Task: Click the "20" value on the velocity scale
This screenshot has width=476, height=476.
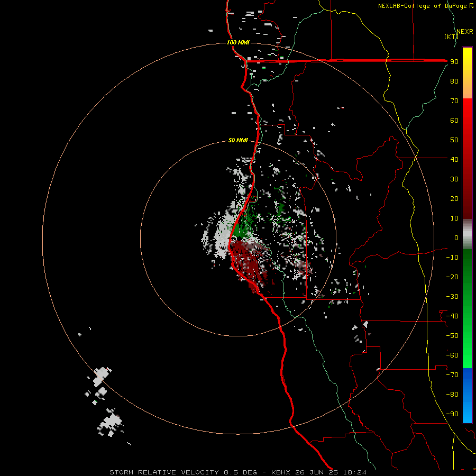Action: 454,198
